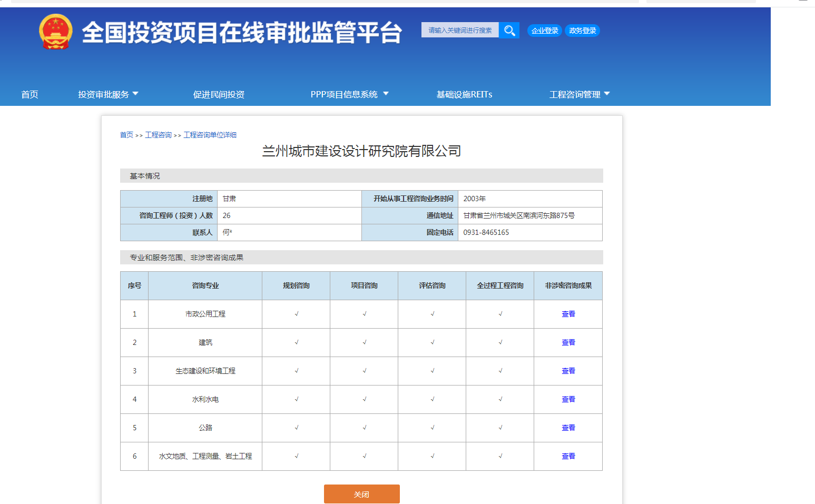The height and width of the screenshot is (504, 815).
Task: Click the 水利水电 specialty cell
Action: pyautogui.click(x=205, y=399)
